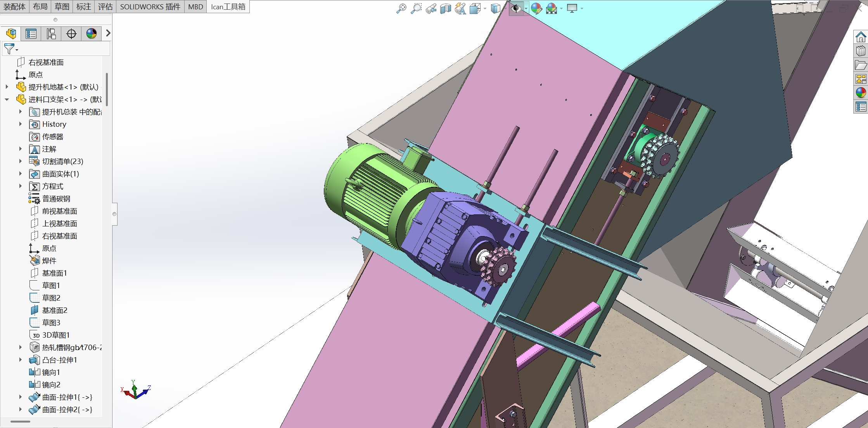
Task: Open the ConfigurationManager tab
Action: [51, 34]
